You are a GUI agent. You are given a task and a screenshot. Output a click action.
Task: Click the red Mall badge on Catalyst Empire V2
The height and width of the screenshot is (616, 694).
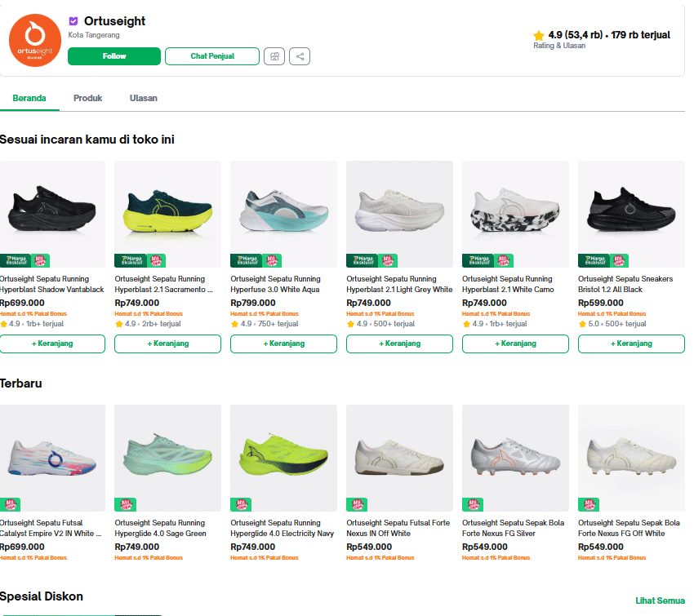[10, 504]
